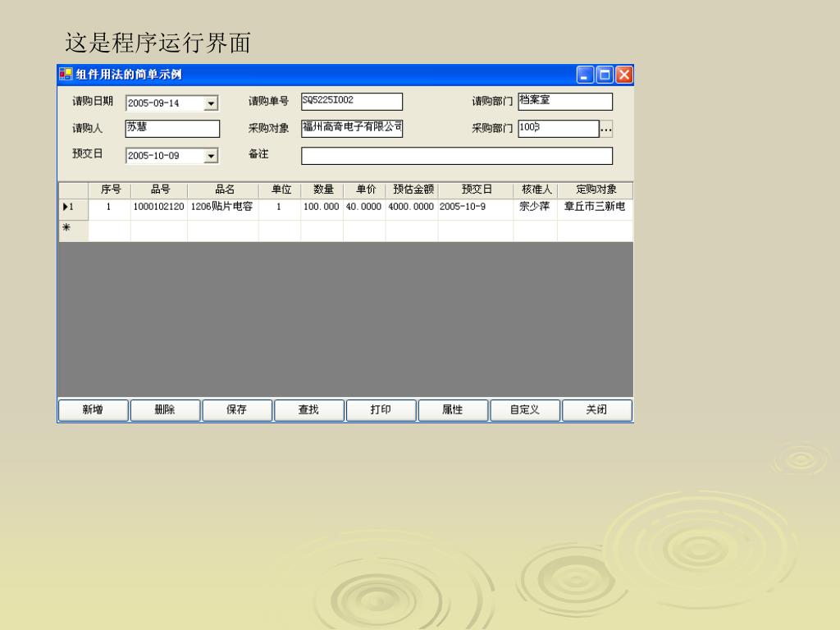Open search with 查找 button
Image resolution: width=840 pixels, height=630 pixels.
point(308,410)
